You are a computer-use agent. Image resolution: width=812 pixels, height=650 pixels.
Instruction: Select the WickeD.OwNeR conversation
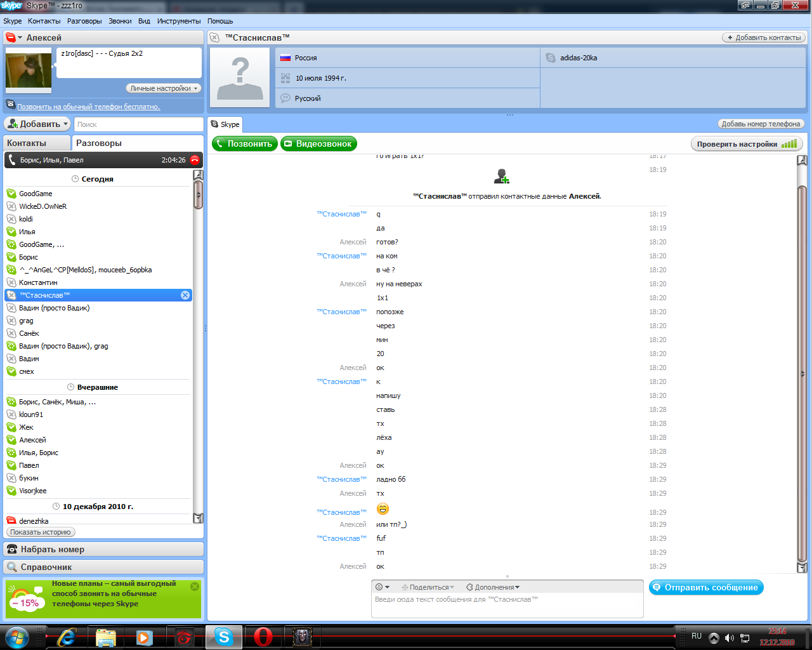pos(98,206)
